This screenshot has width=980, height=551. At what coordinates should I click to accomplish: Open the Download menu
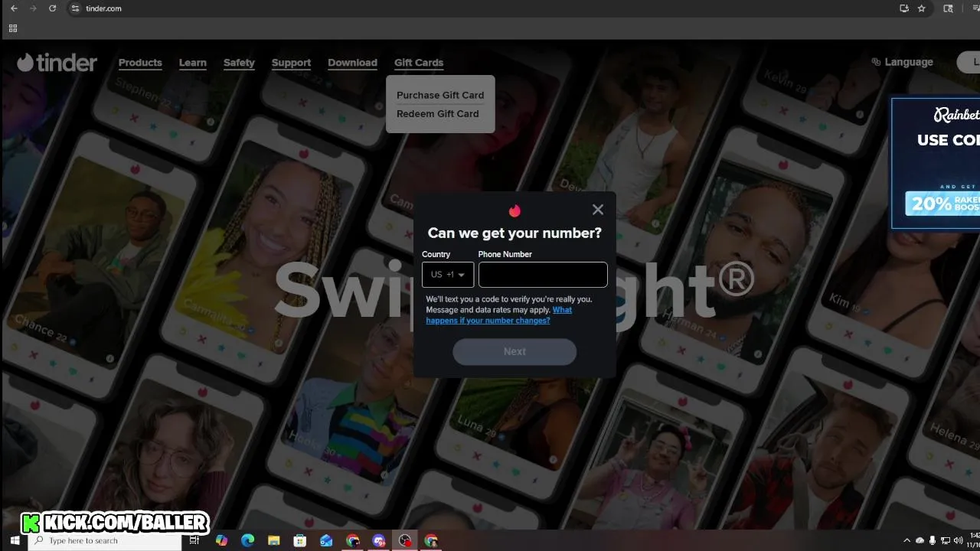pos(352,63)
